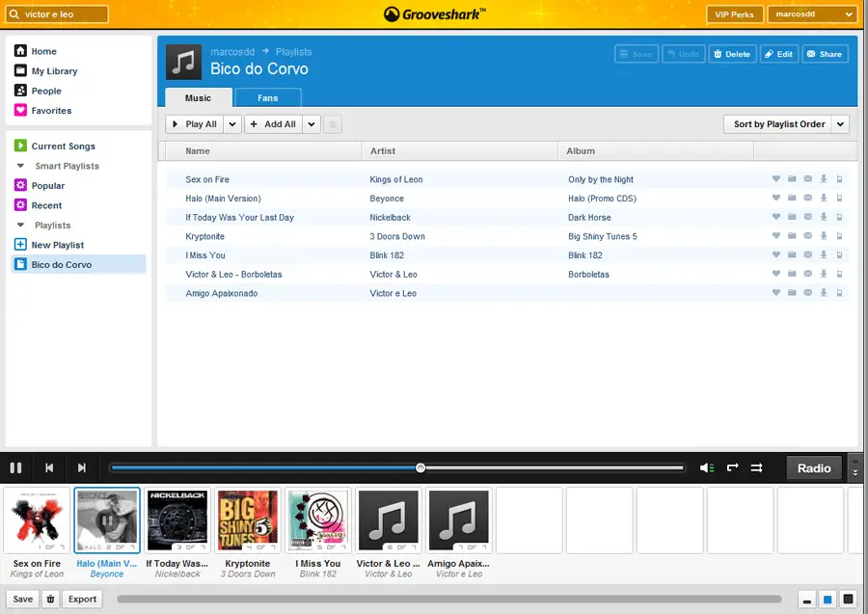Select the Nickelback album thumbnail in the queue
Viewport: 868px width, 614px height.
point(177,521)
